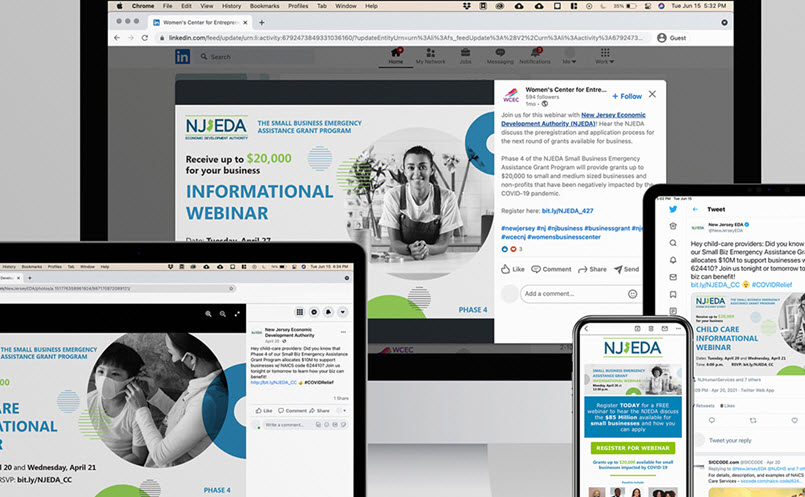The height and width of the screenshot is (497, 805).
Task: Open Window menu in the iMac menu bar
Action: (346, 6)
